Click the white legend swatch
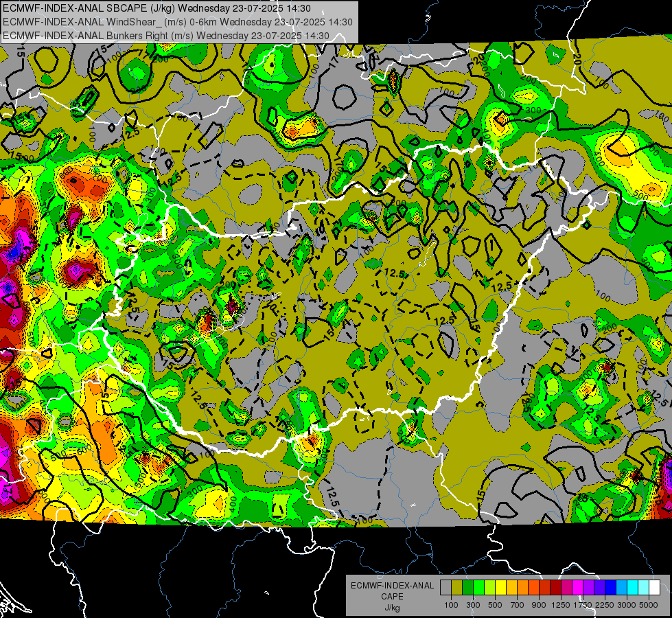Image resolution: width=672 pixels, height=618 pixels. point(654,587)
